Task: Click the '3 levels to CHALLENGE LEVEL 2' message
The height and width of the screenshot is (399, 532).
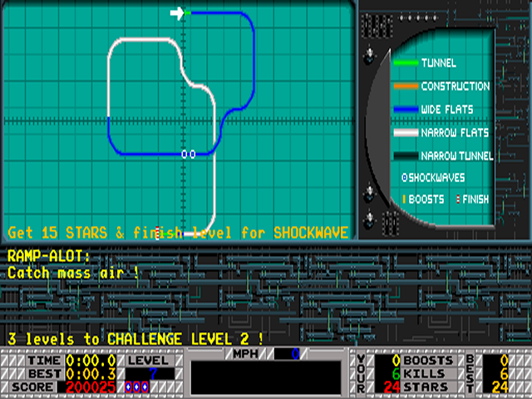Action: [135, 339]
